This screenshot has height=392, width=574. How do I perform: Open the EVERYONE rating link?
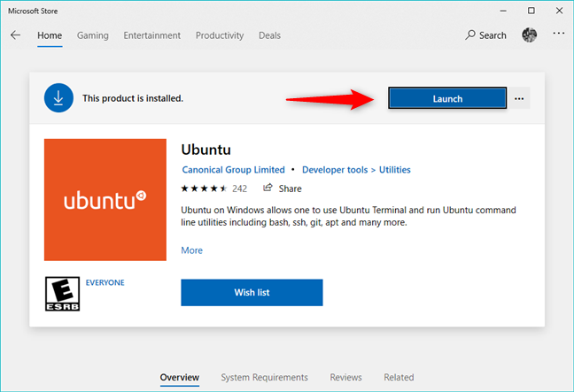coord(105,282)
